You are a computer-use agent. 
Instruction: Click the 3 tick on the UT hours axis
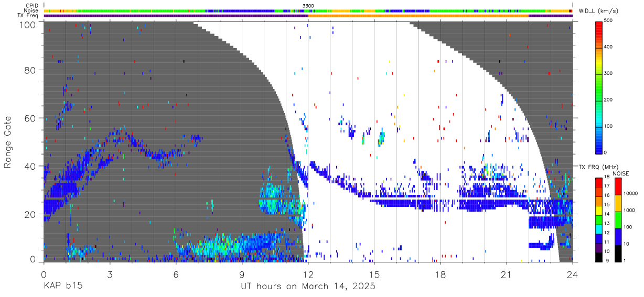click(x=110, y=274)
